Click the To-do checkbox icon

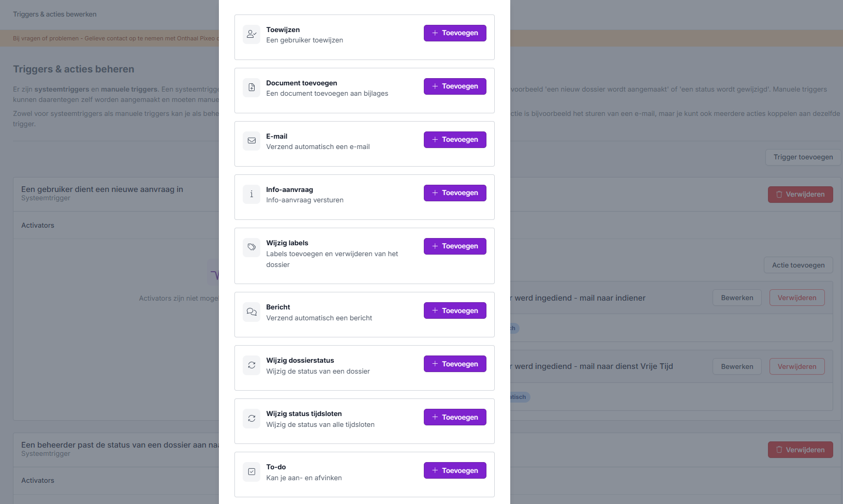pyautogui.click(x=252, y=471)
